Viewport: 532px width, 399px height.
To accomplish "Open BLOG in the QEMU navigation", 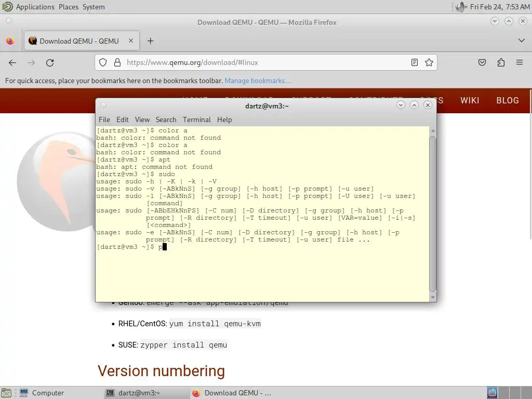I will [x=508, y=100].
